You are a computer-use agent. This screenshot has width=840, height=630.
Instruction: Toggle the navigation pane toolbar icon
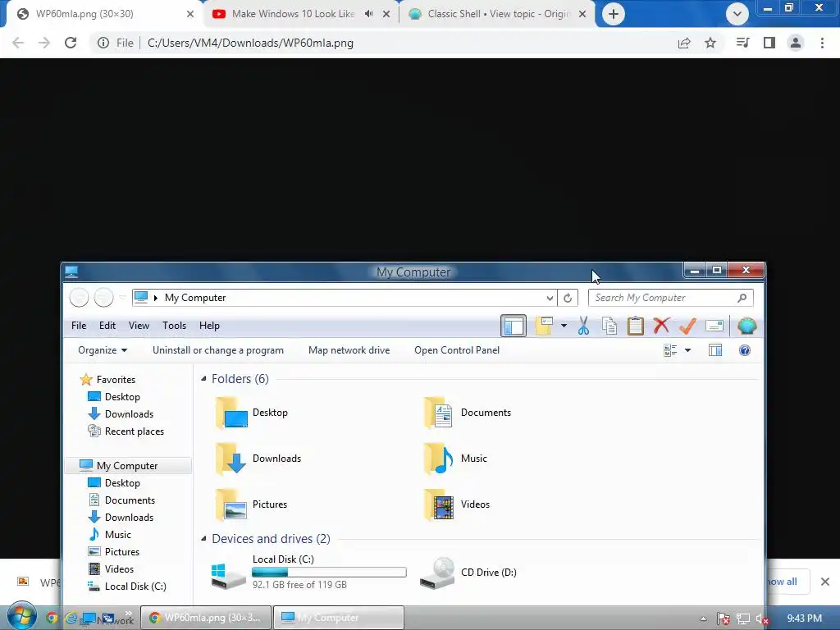click(x=514, y=326)
